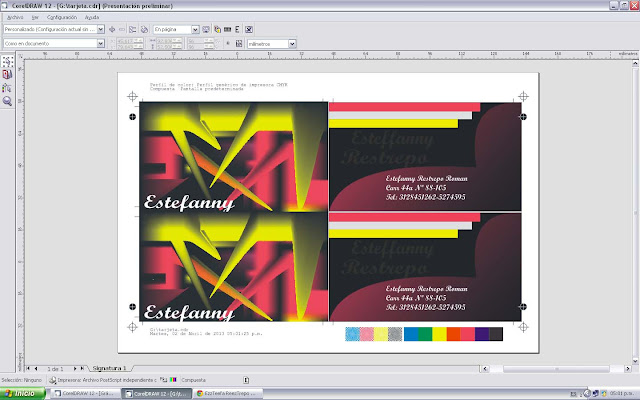Click the blue swatch in color calibration bar
Viewport: 640px width, 400px height.
[411, 334]
